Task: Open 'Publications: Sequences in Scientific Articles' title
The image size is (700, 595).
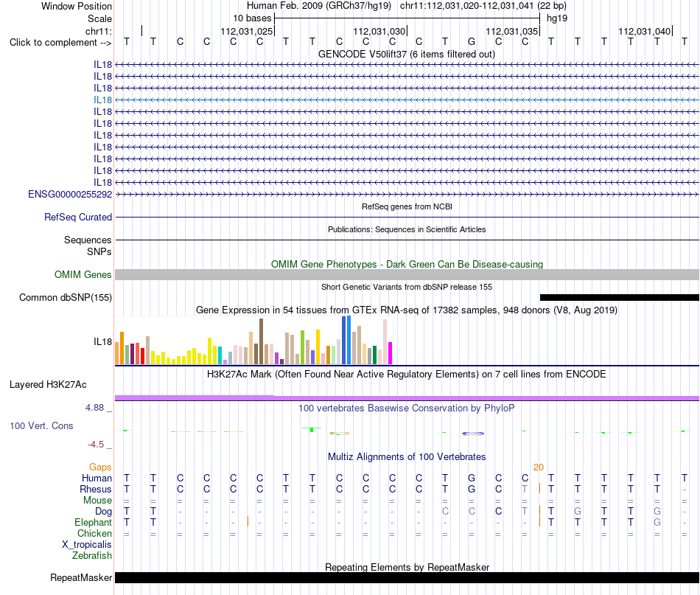Action: tap(407, 229)
